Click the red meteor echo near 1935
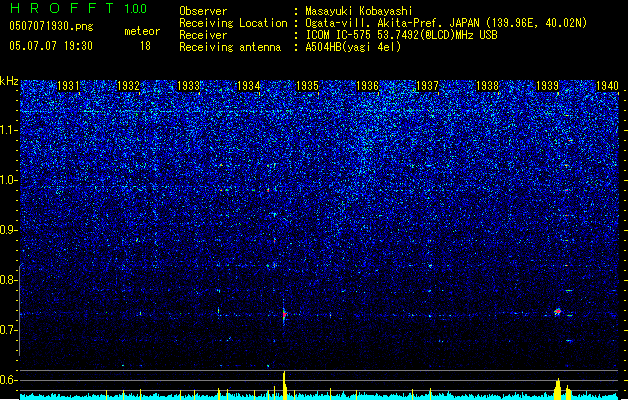 [284, 314]
